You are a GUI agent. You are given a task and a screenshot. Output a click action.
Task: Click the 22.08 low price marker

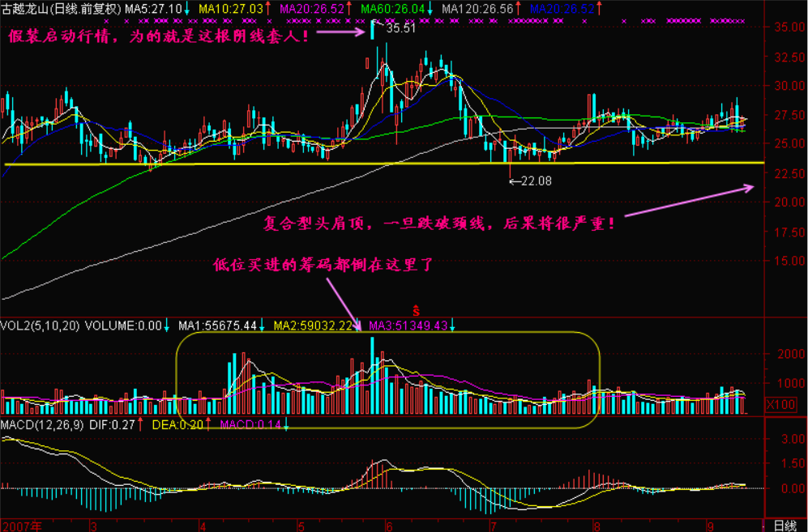coord(535,181)
